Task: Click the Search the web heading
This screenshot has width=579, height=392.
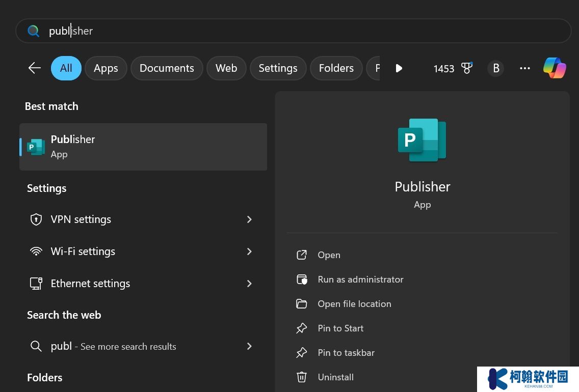Action: tap(64, 315)
